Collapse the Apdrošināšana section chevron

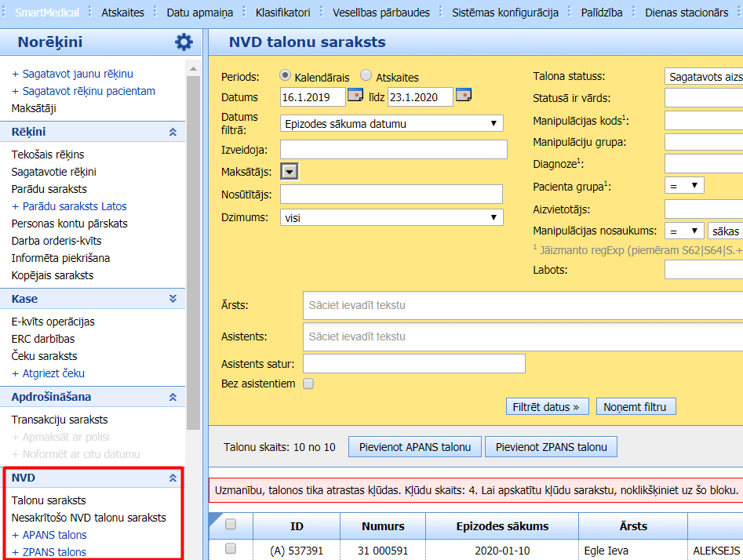173,398
